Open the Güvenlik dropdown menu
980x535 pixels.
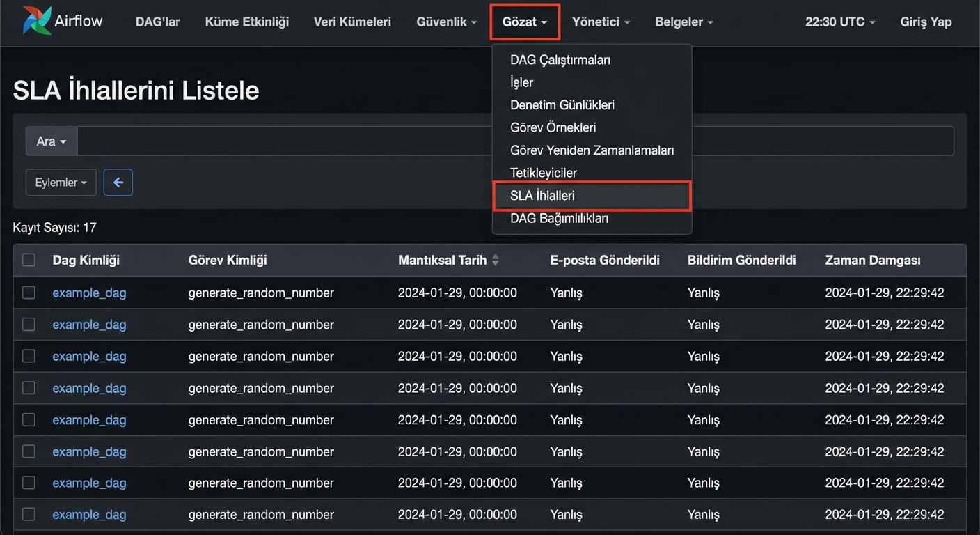tap(446, 22)
